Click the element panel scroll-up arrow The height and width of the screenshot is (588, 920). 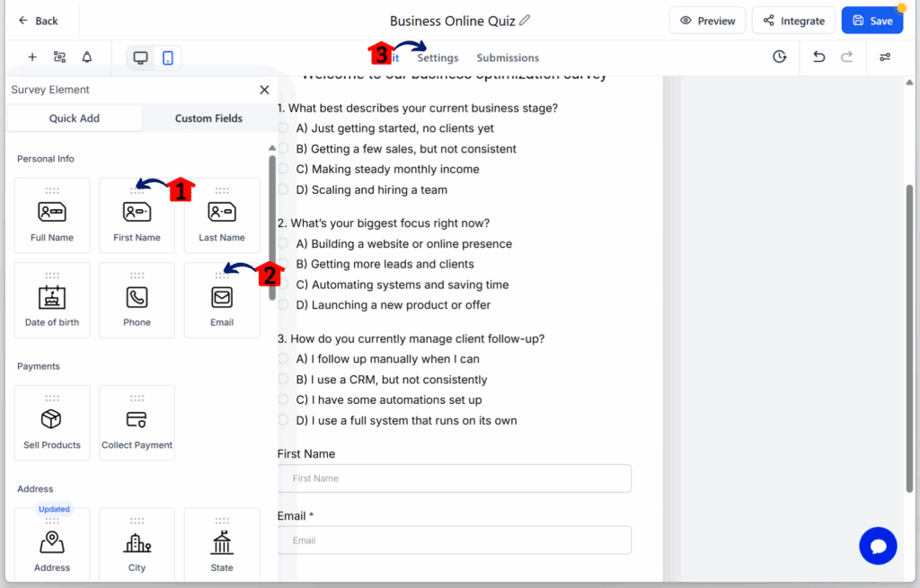pyautogui.click(x=272, y=148)
